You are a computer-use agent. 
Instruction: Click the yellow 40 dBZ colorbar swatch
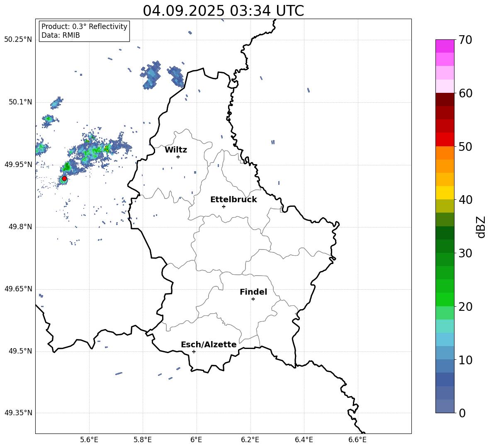pyautogui.click(x=445, y=193)
